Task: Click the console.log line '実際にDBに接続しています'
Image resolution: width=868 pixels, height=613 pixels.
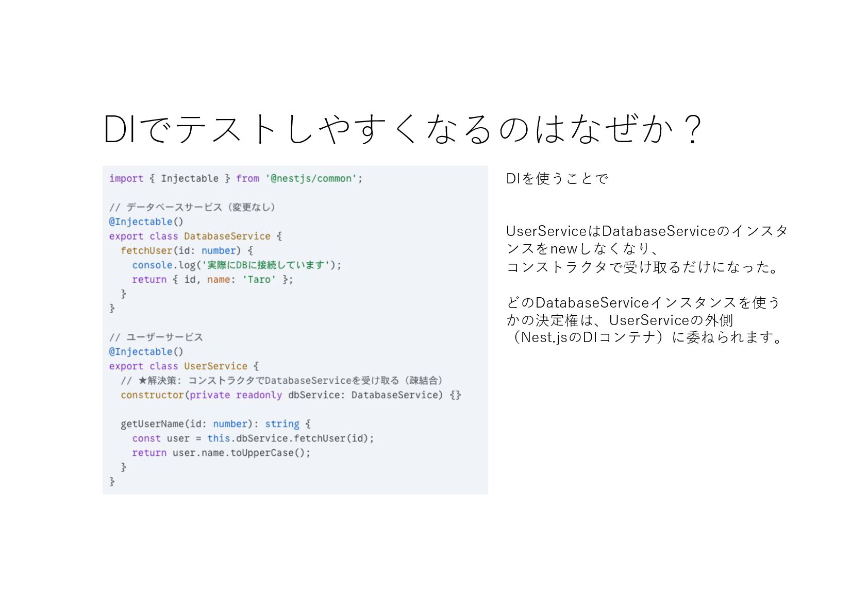Action: click(237, 265)
